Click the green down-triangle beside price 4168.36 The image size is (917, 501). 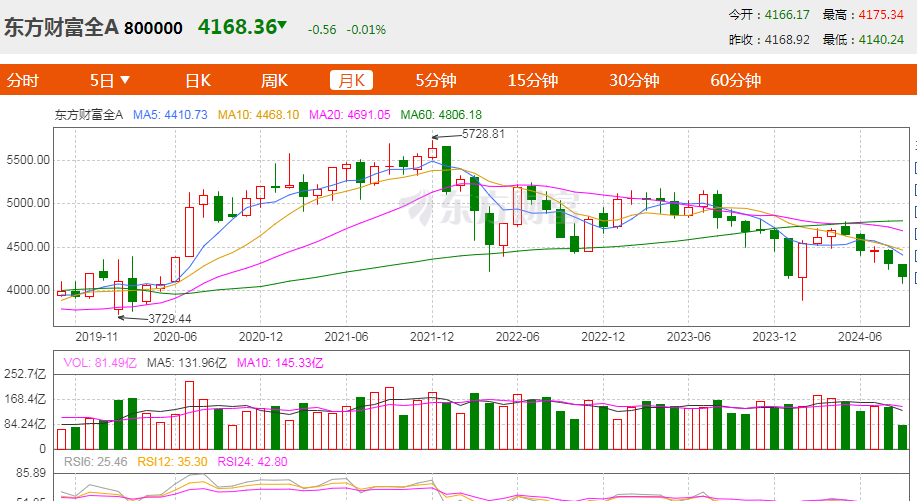[x=282, y=25]
